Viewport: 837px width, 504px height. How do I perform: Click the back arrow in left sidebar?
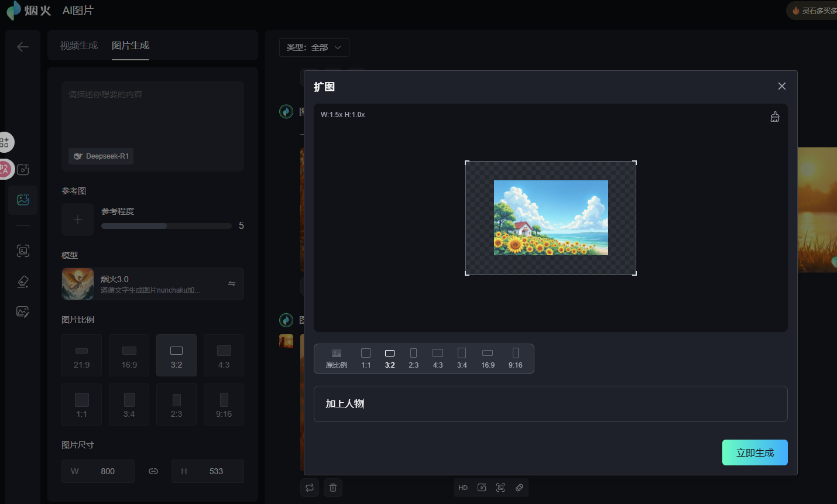23,47
